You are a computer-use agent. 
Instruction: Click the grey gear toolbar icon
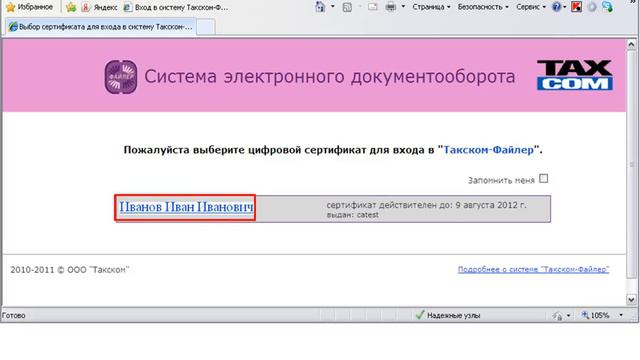pyautogui.click(x=592, y=7)
